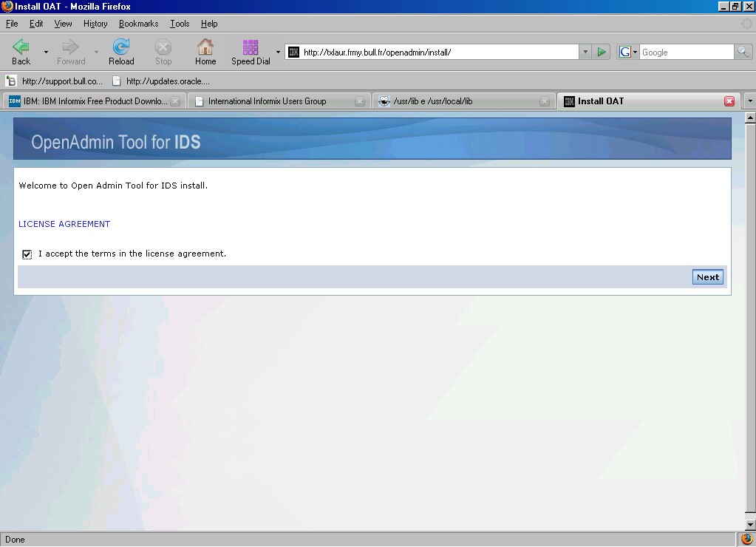Switch to International Informix Users Group tab

267,101
